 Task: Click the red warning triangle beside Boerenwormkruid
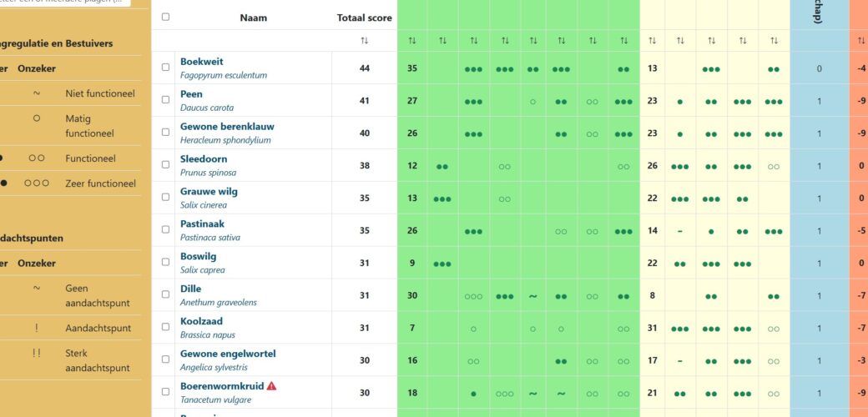click(x=271, y=386)
